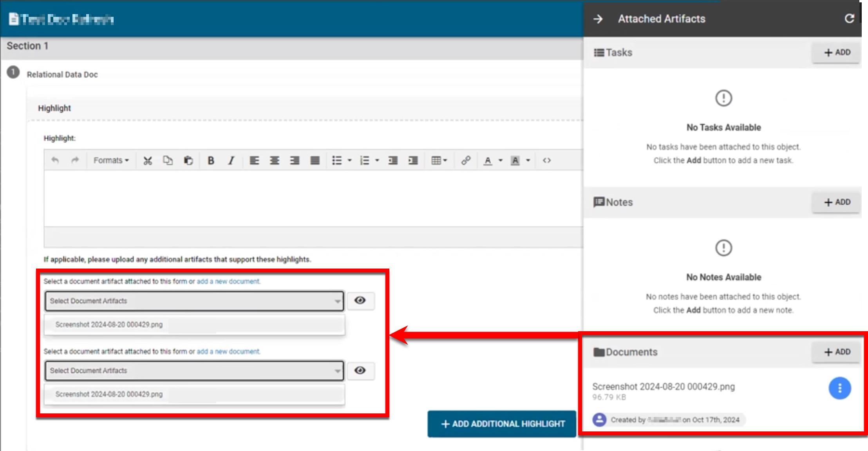Apply italic formatting
The width and height of the screenshot is (868, 451).
pos(231,161)
